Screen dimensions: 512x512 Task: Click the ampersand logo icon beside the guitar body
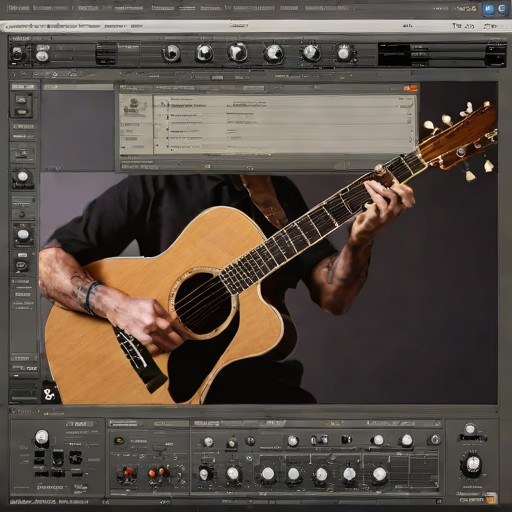pyautogui.click(x=49, y=395)
